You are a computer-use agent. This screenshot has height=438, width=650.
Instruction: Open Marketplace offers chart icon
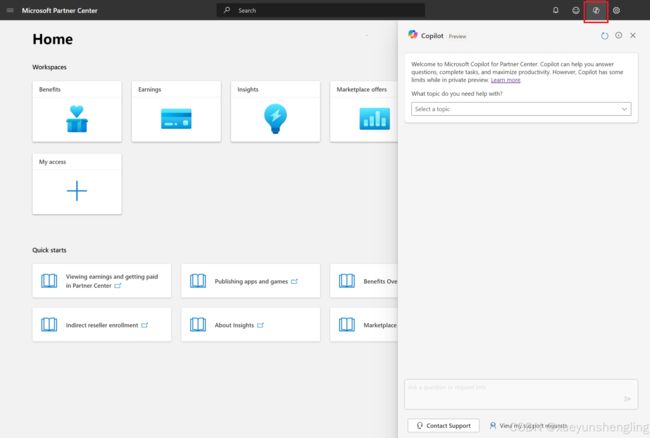(374, 119)
